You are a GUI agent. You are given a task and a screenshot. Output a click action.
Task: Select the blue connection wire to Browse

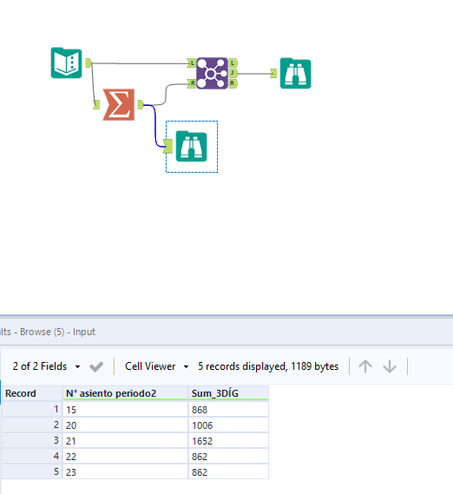point(155,127)
